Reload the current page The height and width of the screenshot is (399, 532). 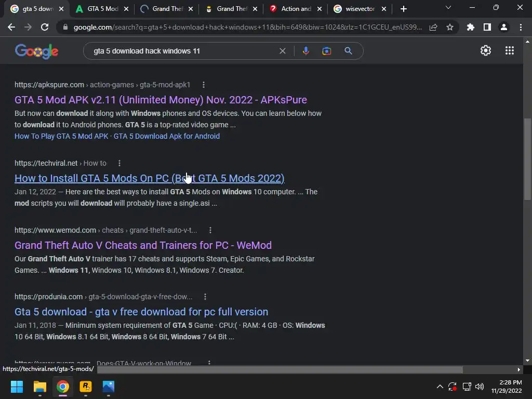(45, 27)
